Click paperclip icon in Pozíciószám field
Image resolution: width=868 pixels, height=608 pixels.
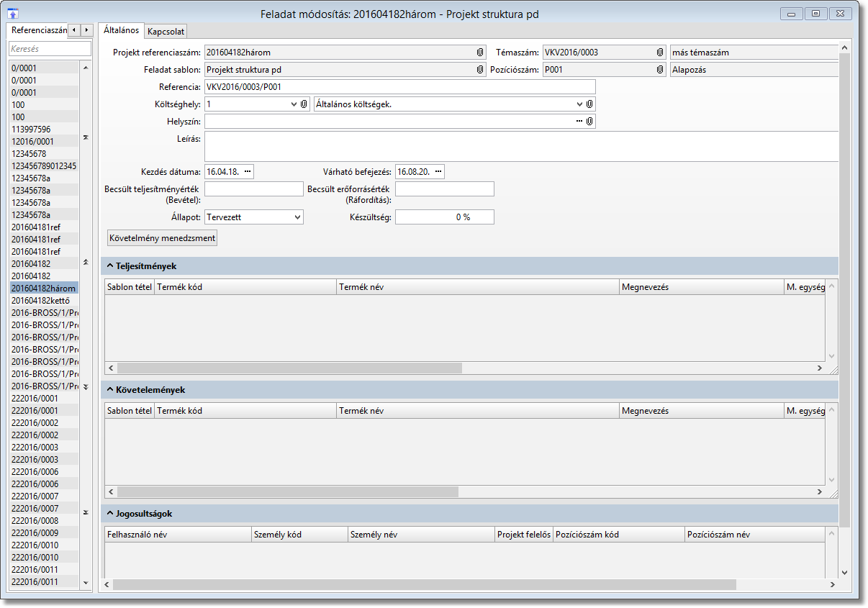pyautogui.click(x=660, y=70)
